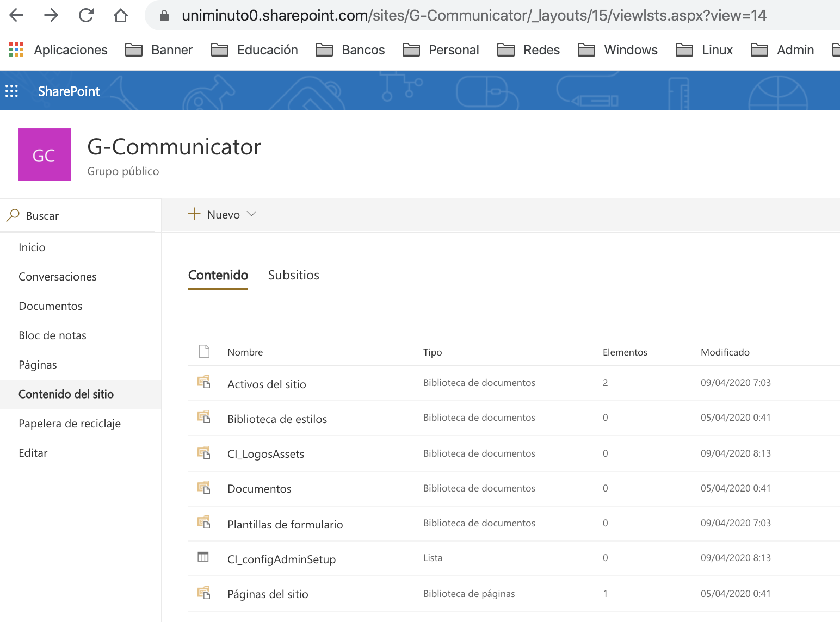Open the Educación bookmarks folder
This screenshot has width=840, height=622.
255,50
